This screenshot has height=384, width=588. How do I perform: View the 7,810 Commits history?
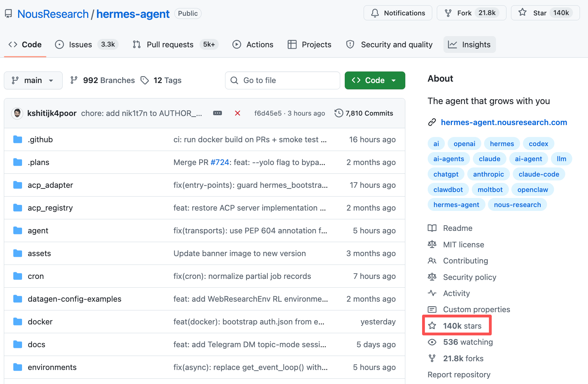coord(364,113)
